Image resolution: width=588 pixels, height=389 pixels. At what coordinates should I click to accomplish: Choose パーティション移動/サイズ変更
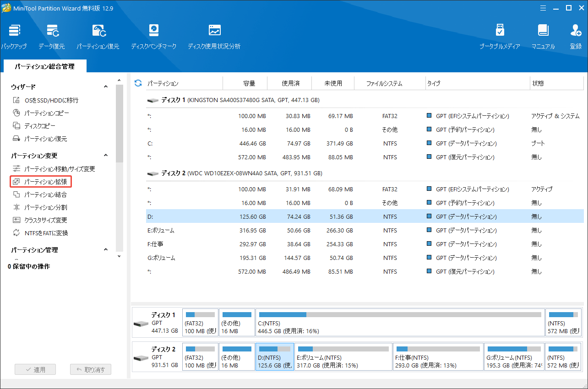tap(54, 169)
